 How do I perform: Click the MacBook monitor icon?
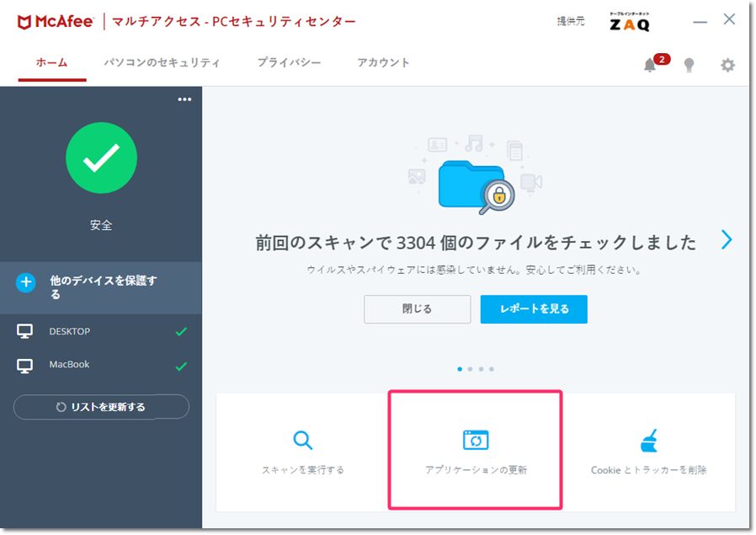point(24,366)
